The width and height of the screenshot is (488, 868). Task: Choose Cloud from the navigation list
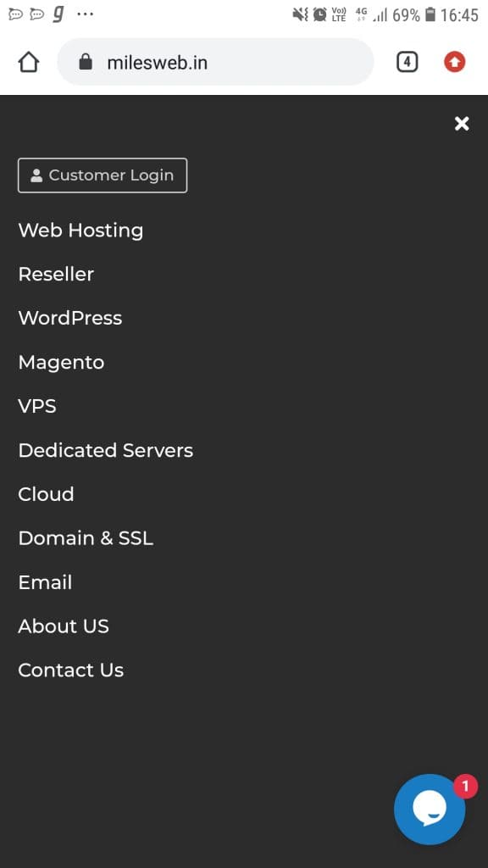(x=46, y=494)
